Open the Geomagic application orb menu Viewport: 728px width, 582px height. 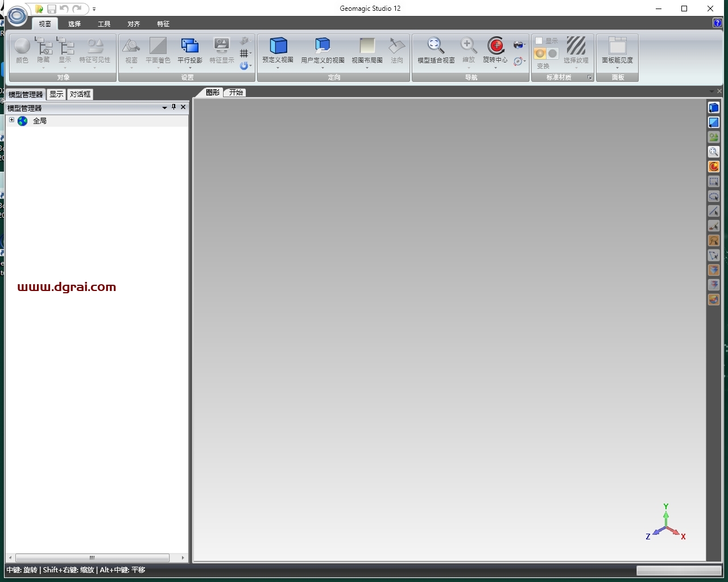pyautogui.click(x=17, y=16)
